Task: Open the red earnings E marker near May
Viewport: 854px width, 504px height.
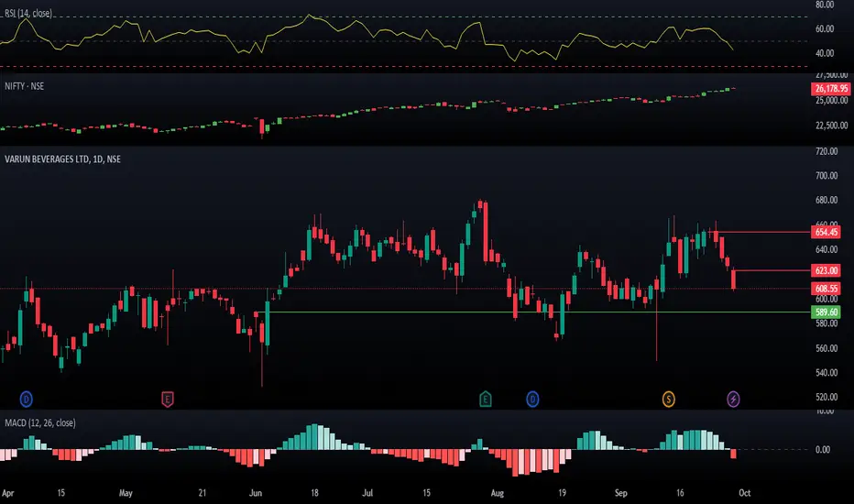Action: click(x=167, y=400)
